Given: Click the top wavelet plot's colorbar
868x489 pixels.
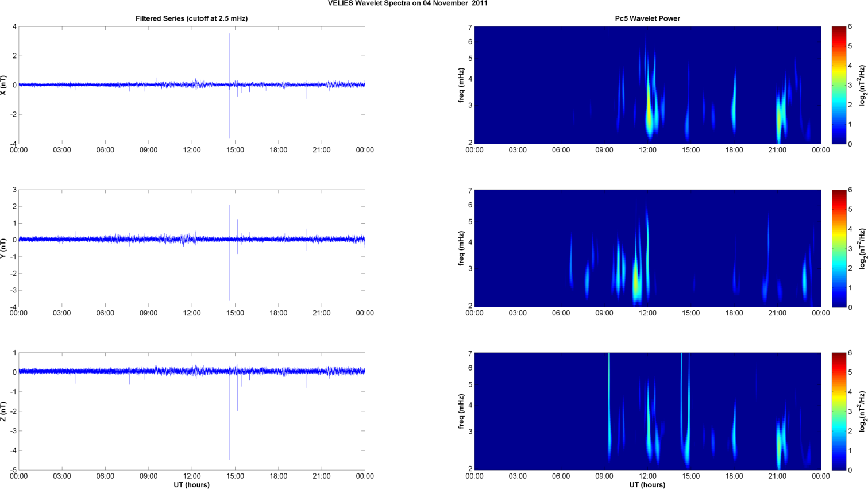Looking at the screenshot, I should (x=839, y=85).
